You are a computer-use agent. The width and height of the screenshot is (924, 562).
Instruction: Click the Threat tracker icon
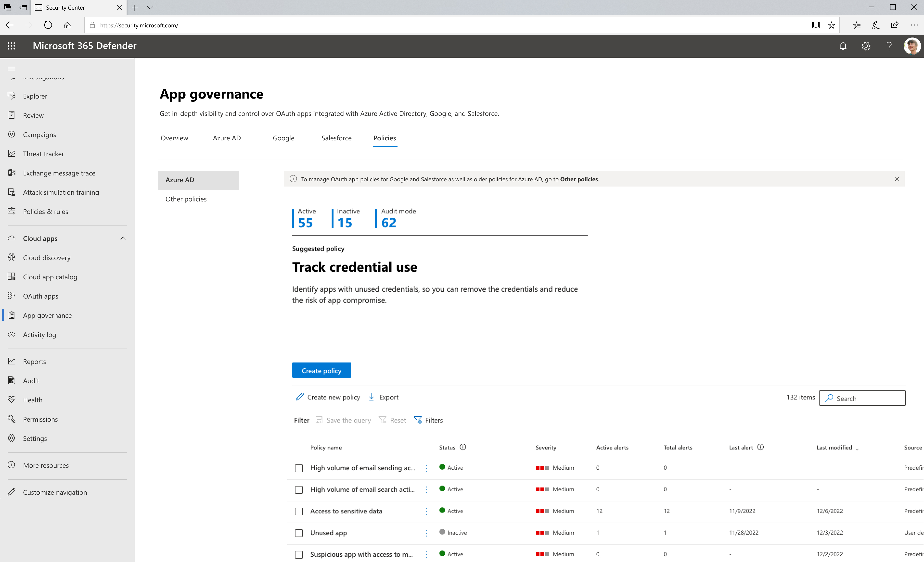pyautogui.click(x=11, y=154)
